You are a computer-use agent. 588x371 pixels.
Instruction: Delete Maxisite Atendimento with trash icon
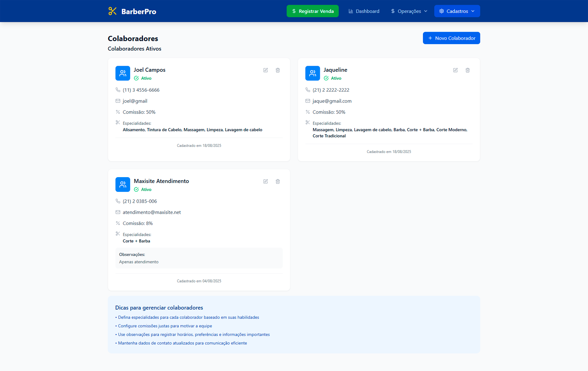click(x=278, y=182)
